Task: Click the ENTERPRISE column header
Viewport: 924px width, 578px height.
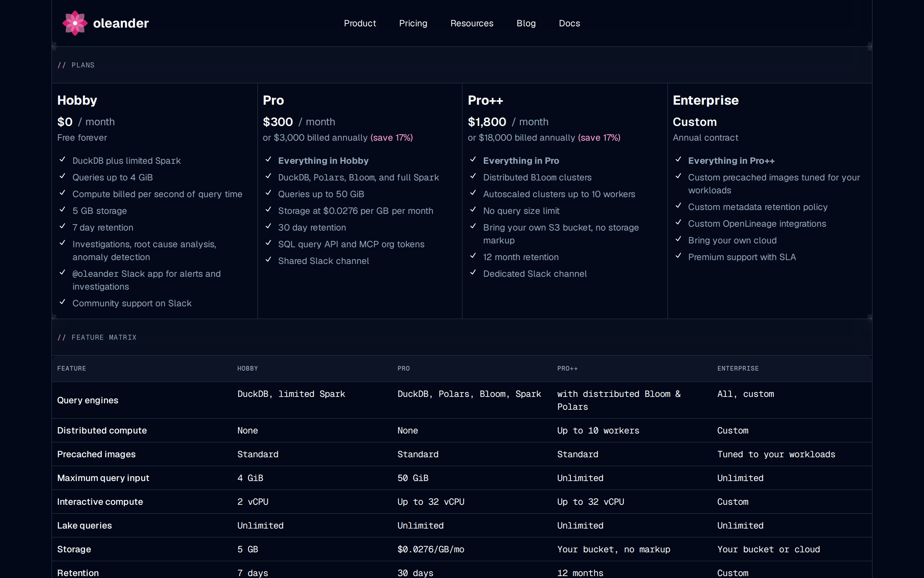Action: pos(738,368)
